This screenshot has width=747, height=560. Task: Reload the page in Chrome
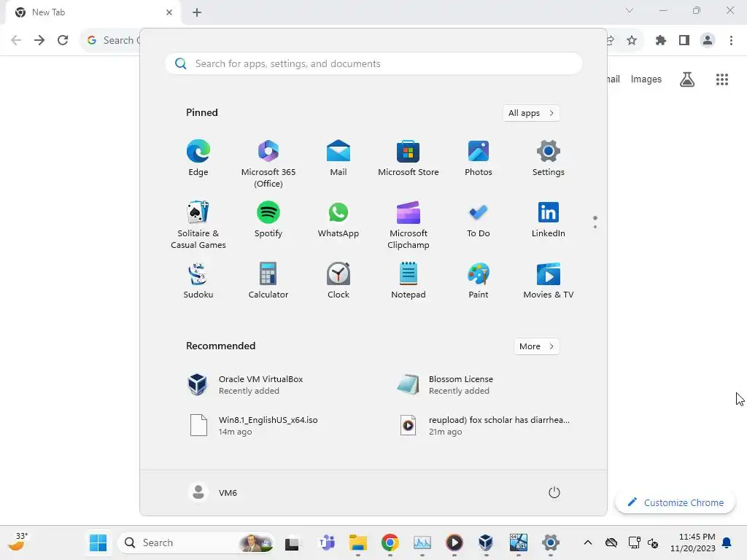pos(63,40)
